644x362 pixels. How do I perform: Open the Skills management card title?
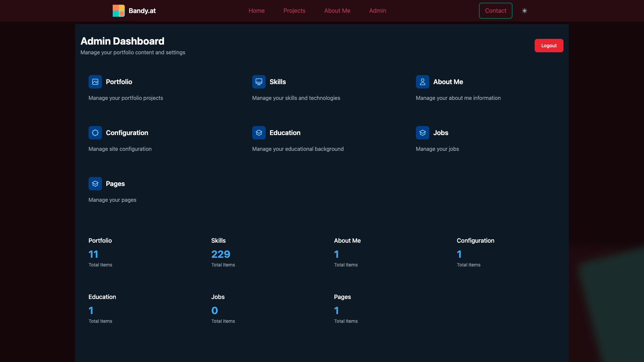click(x=278, y=82)
